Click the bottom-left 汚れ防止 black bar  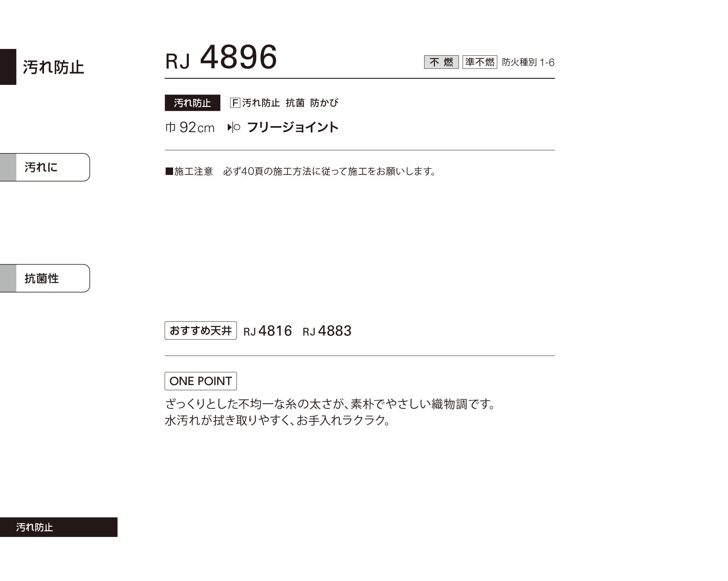(59, 527)
